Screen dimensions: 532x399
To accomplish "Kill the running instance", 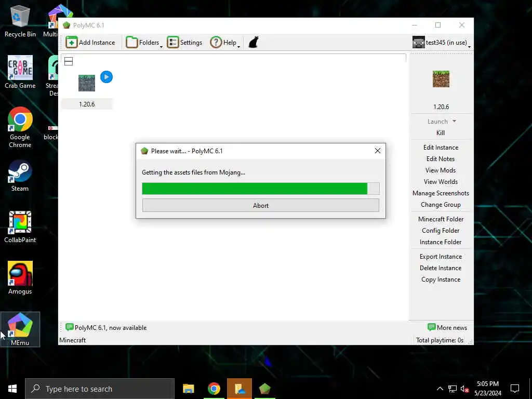I will [441, 133].
